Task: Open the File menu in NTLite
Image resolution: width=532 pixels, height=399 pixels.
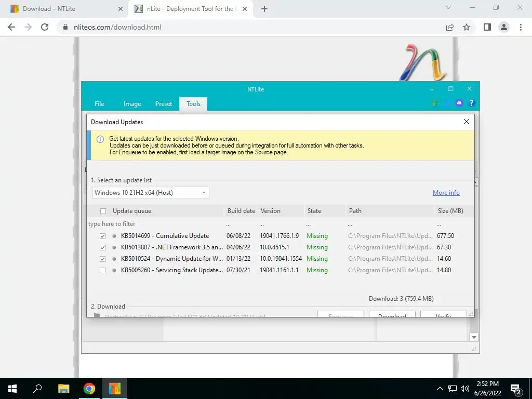Action: (99, 104)
